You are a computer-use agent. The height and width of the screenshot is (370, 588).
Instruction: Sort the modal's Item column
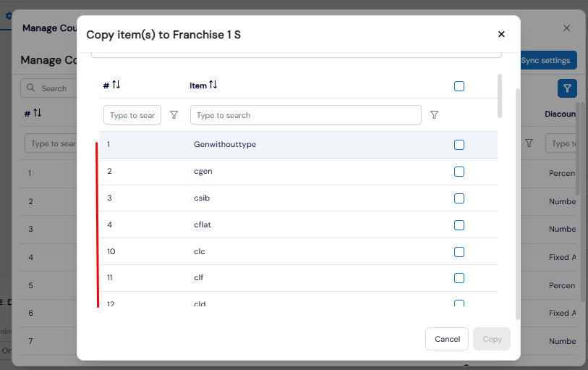click(213, 85)
